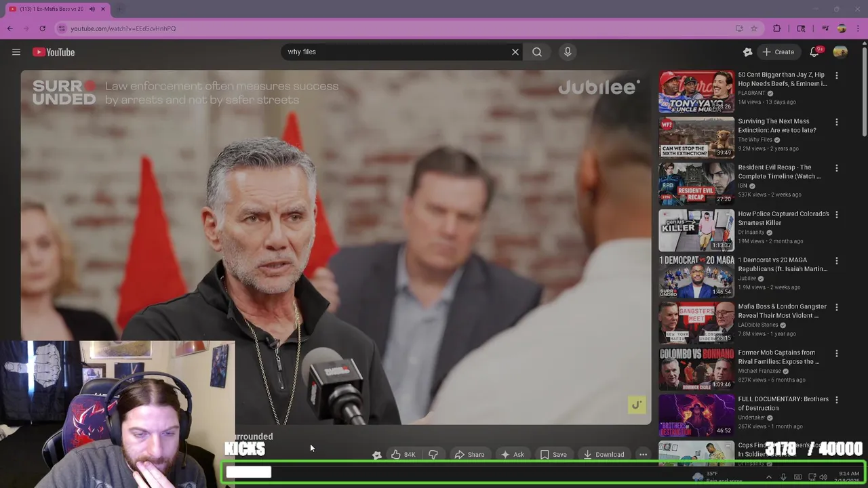Image resolution: width=868 pixels, height=488 pixels.
Task: Visit the IGN channel link
Action: tap(742, 186)
